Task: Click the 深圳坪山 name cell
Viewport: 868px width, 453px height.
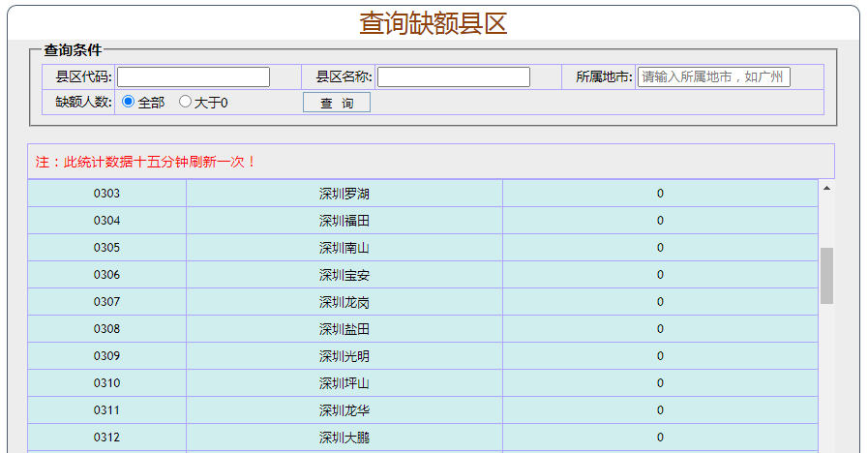Action: (x=344, y=383)
